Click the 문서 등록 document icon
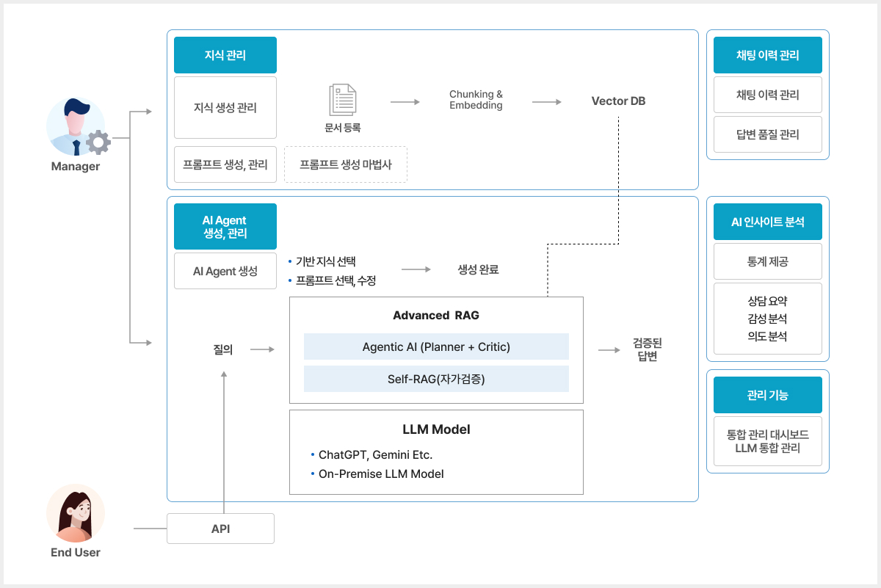Image resolution: width=881 pixels, height=588 pixels. (343, 100)
